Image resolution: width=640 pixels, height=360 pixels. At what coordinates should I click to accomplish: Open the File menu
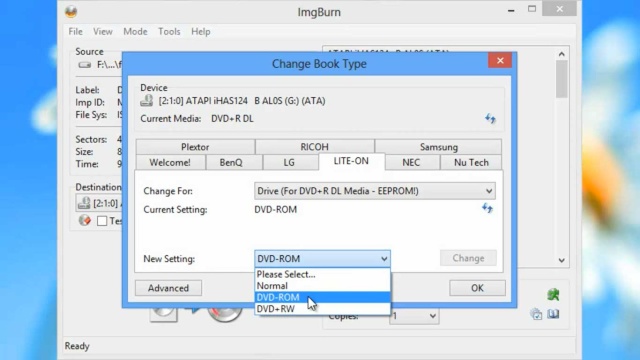pos(76,31)
